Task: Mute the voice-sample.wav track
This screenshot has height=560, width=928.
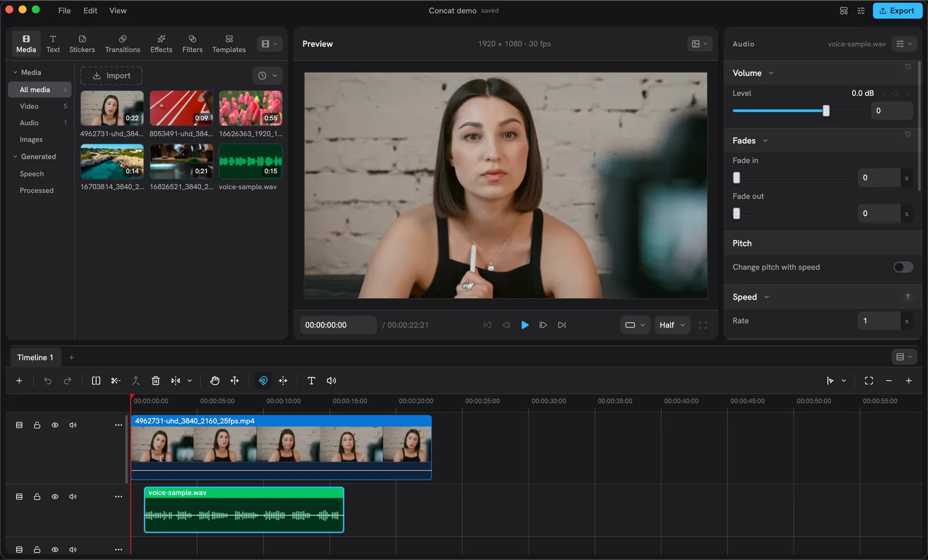Action: [x=73, y=497]
